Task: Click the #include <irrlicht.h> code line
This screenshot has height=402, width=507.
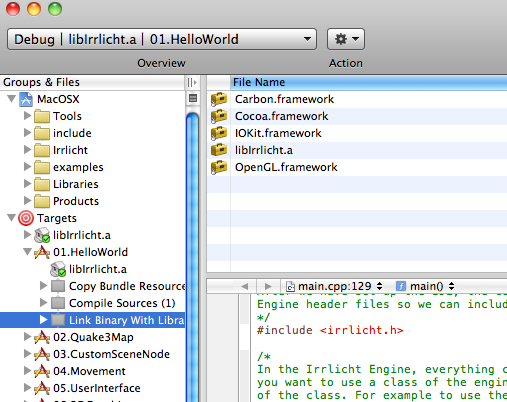Action: (330, 330)
